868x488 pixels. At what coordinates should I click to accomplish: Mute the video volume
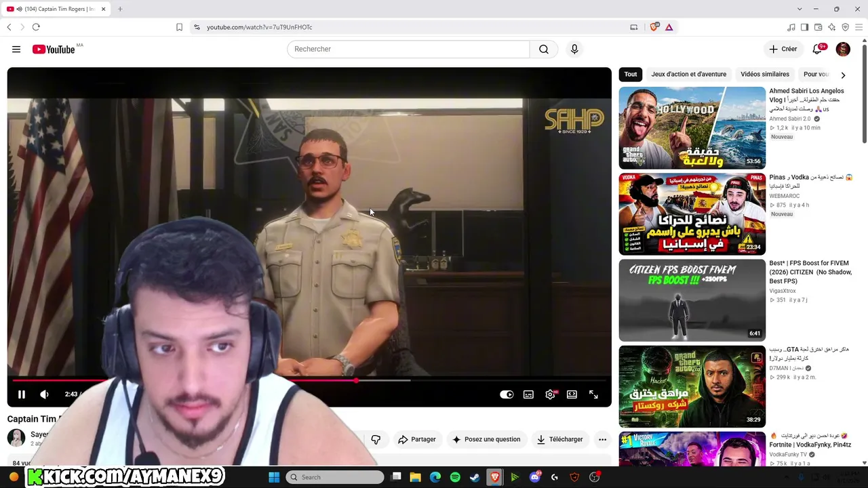point(44,394)
